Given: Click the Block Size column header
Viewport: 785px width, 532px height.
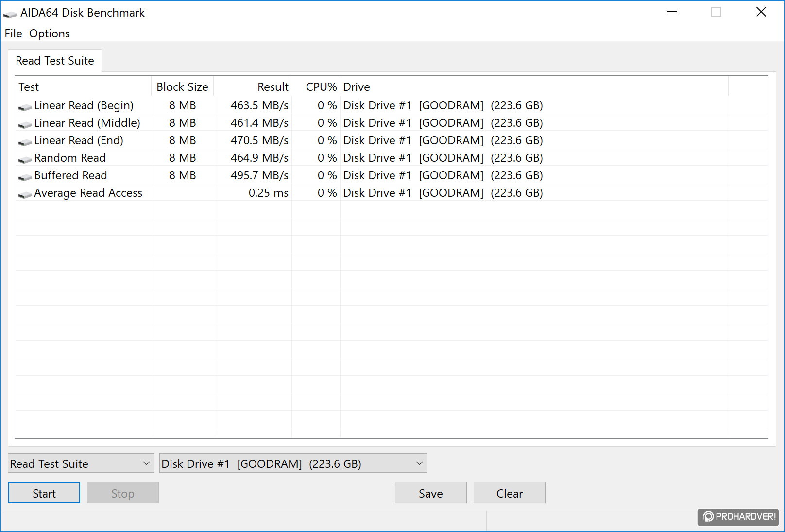Looking at the screenshot, I should [x=183, y=87].
